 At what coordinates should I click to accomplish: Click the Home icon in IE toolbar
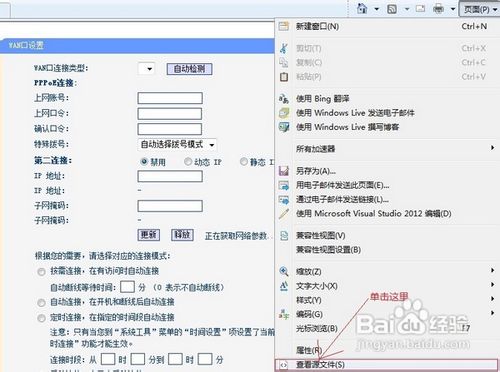coord(362,8)
